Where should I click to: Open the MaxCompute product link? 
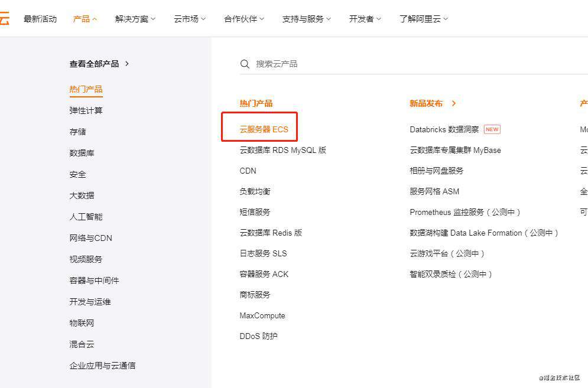tap(262, 315)
